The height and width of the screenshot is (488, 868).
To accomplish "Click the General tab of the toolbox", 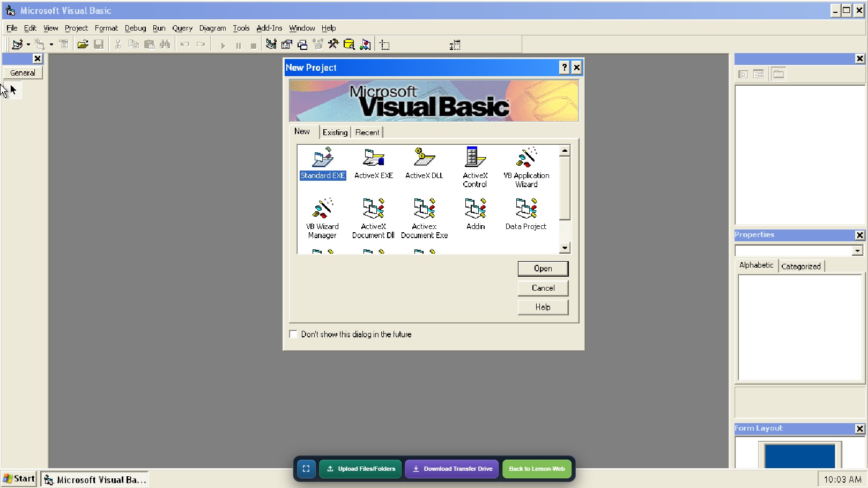I will tap(23, 73).
